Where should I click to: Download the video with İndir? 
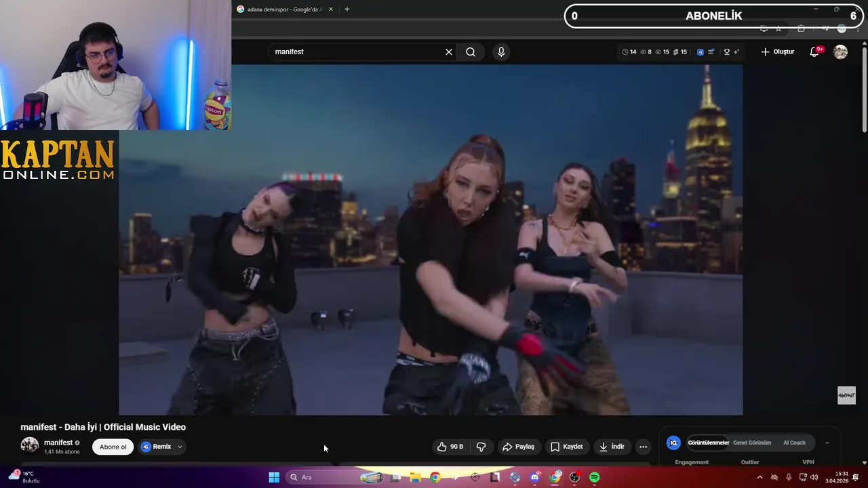[611, 447]
